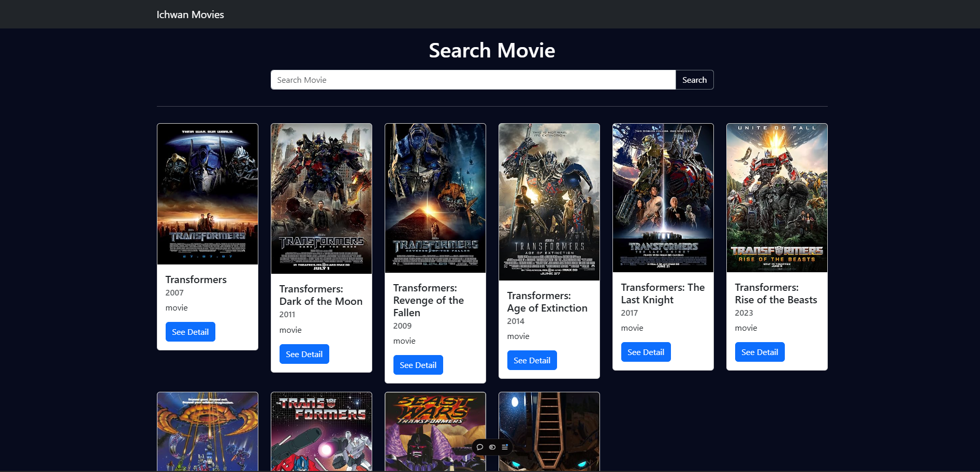
Task: Click the Rise of the Beasts poster
Action: 777,198
